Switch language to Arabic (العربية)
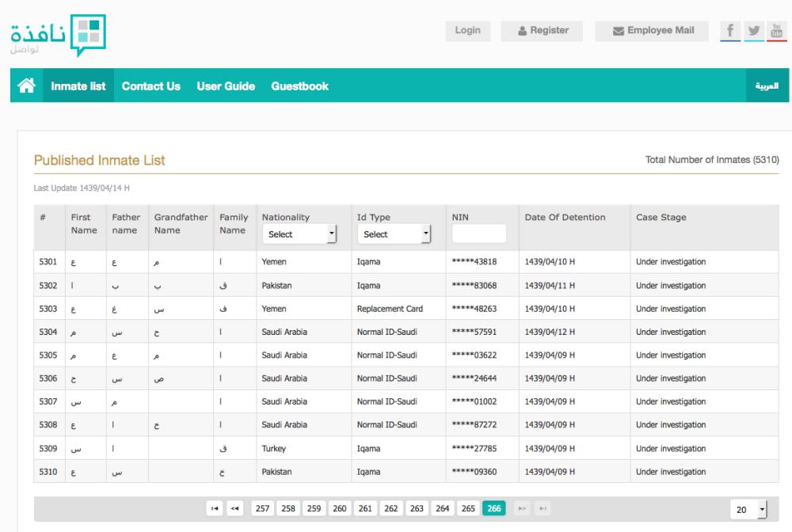Viewport: 792px width, 532px height. coord(767,85)
